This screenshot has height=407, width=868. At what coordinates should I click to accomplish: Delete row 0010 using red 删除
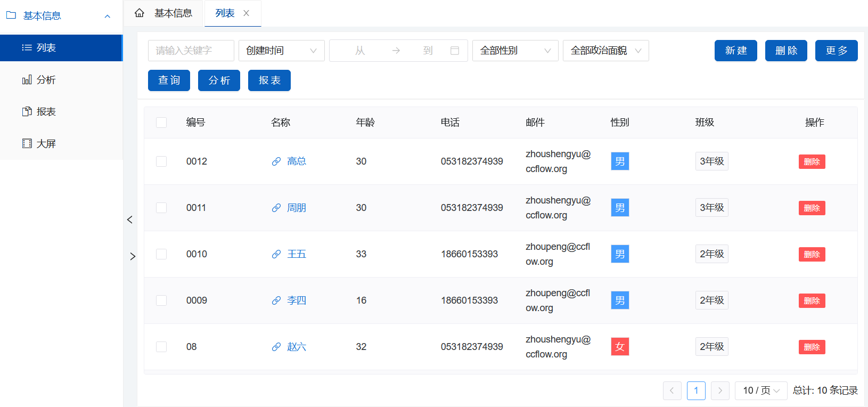812,255
